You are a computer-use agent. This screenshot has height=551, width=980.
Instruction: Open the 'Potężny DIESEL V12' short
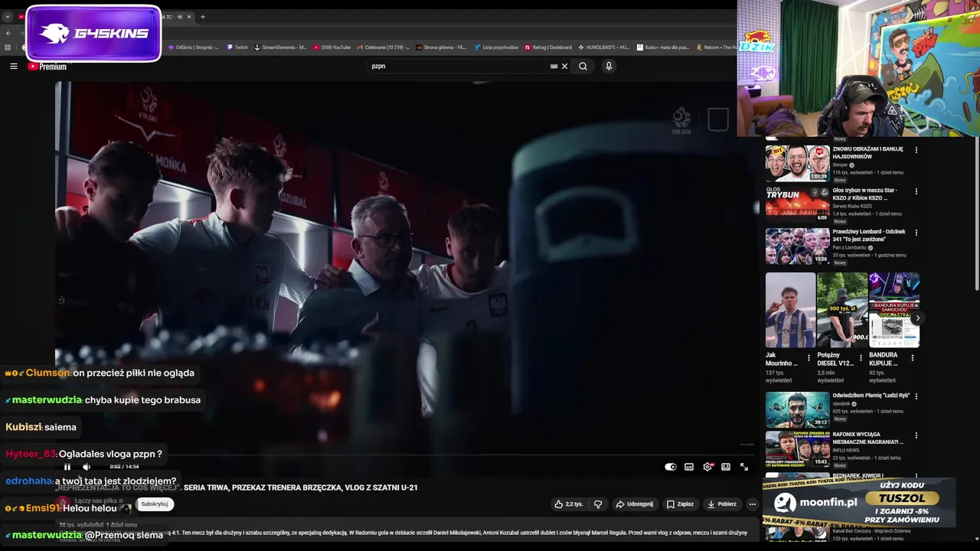point(842,310)
